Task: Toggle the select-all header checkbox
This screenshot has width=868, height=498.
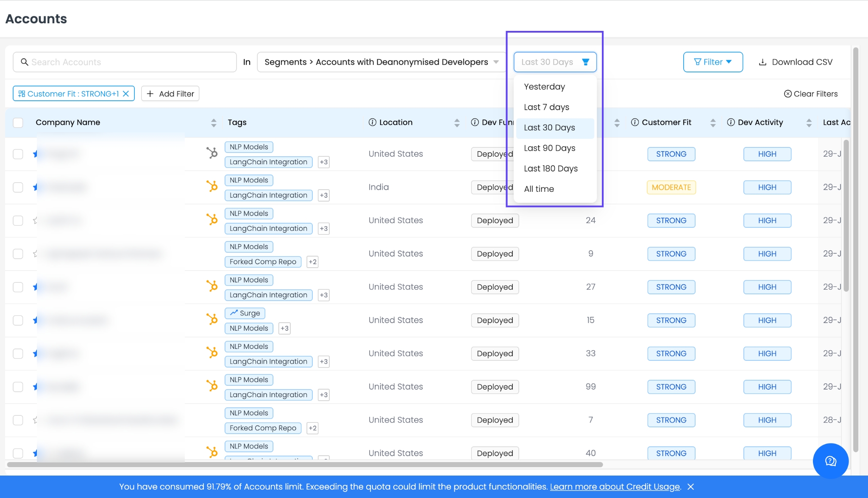Action: (x=18, y=123)
